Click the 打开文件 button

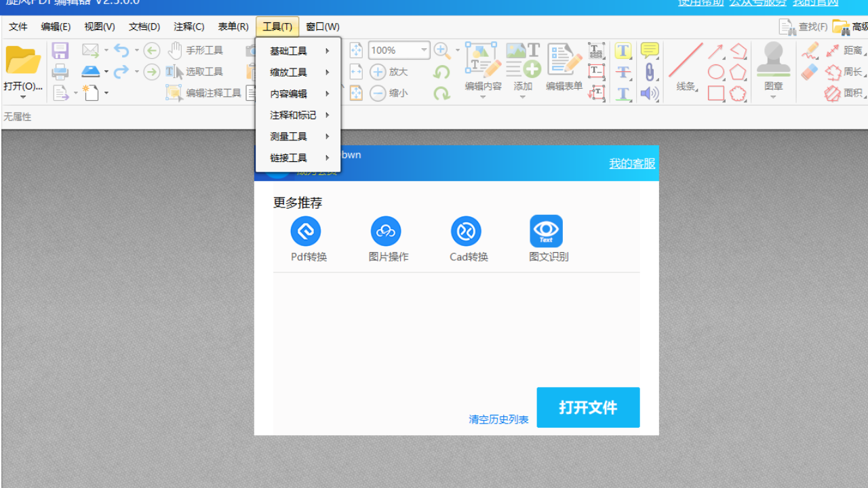click(x=587, y=407)
